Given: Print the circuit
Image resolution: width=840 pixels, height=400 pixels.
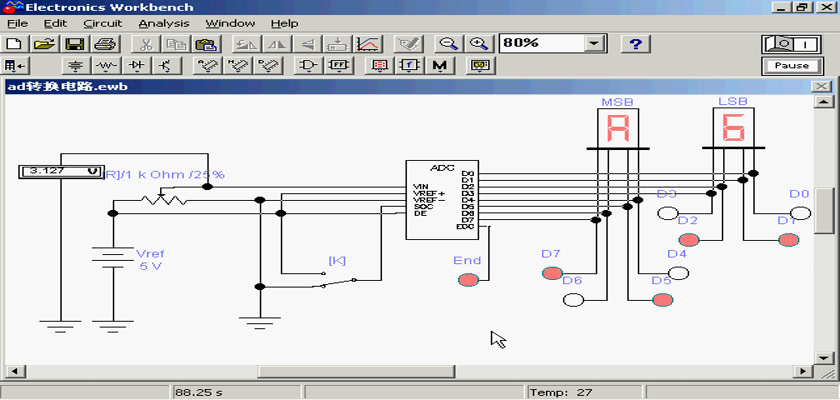Looking at the screenshot, I should click(x=103, y=44).
